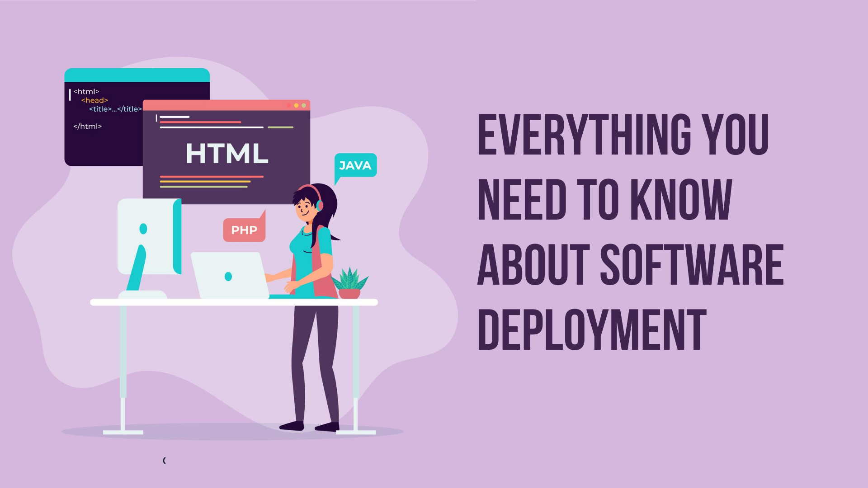Click the green dot in HTML window
The height and width of the screenshot is (488, 868).
click(x=304, y=105)
